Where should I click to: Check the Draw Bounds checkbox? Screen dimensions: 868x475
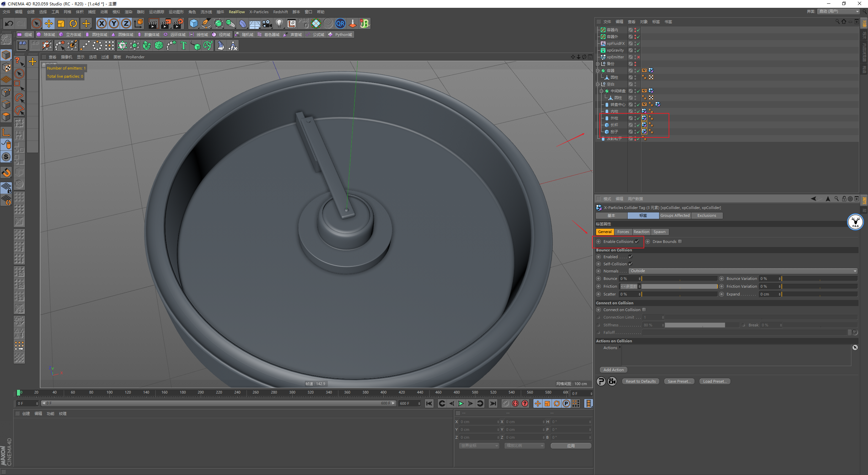pyautogui.click(x=680, y=242)
